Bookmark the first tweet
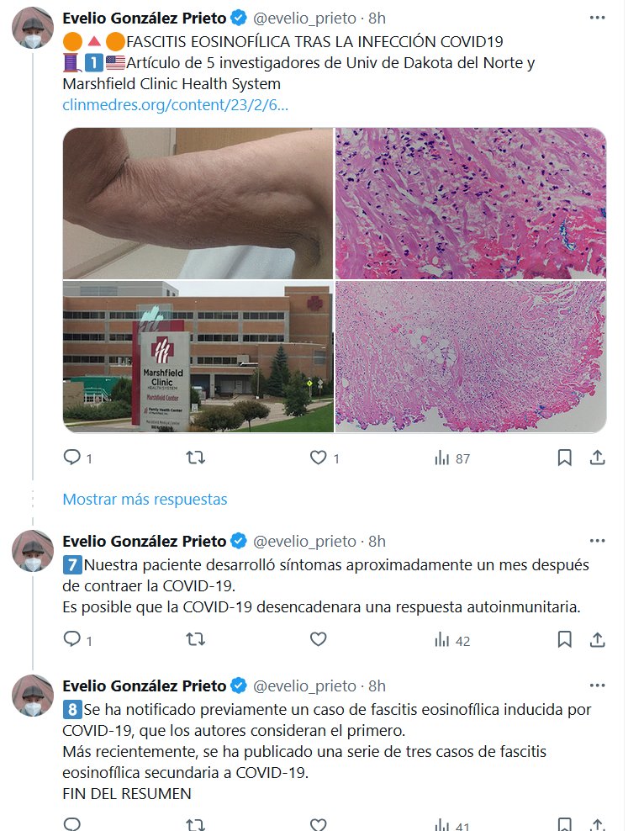Image resolution: width=644 pixels, height=831 pixels. 565,458
